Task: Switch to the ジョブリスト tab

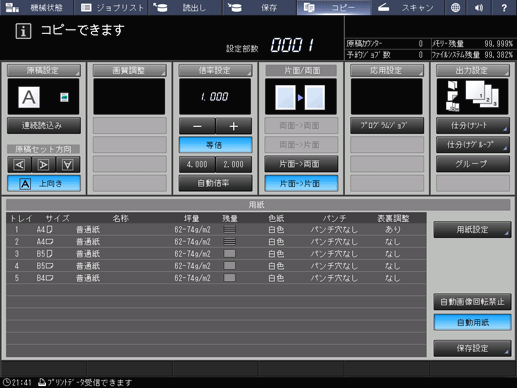Action: [111, 7]
